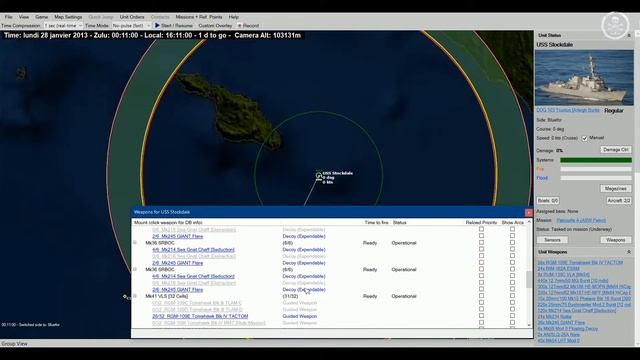The height and width of the screenshot is (360, 640).
Task: Click the 8x RUM-139C VLA link
Action: coord(563,275)
